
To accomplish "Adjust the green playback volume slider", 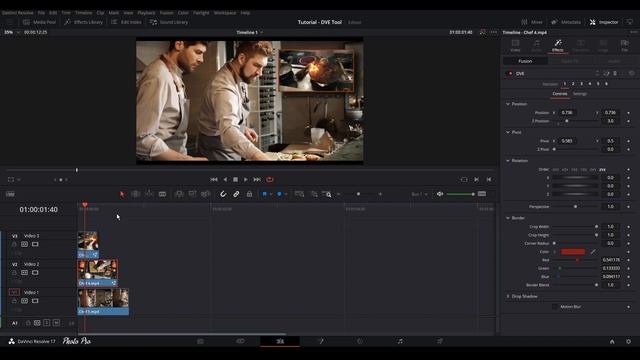I will pos(461,194).
